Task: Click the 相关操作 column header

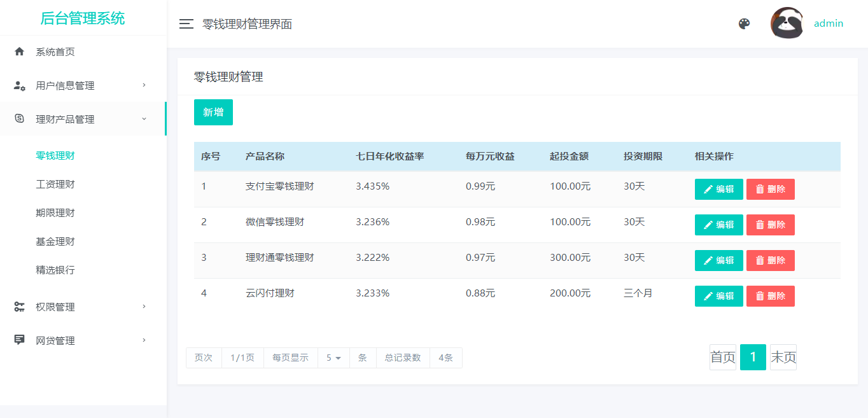Action: click(x=714, y=157)
